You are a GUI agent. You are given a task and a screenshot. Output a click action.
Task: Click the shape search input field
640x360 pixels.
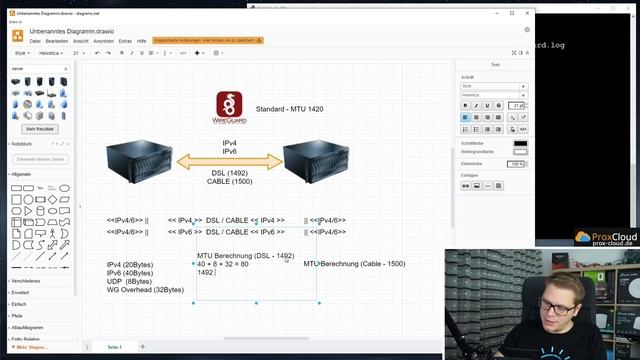36,69
